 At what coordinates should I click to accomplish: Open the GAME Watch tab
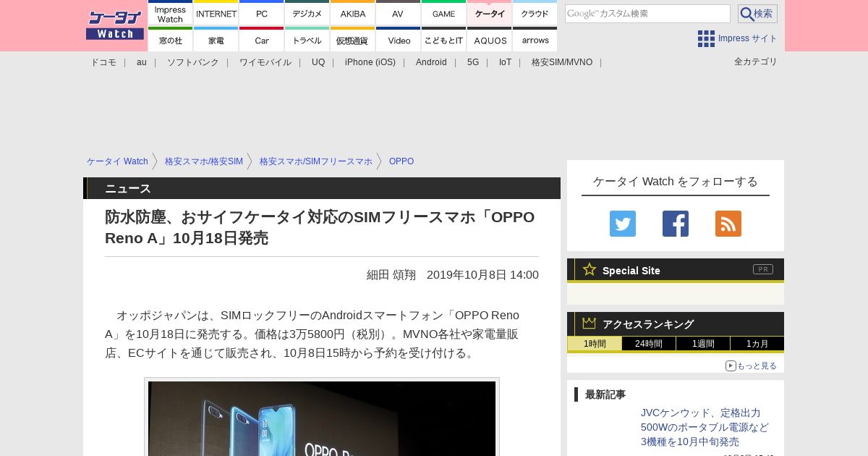click(x=444, y=13)
